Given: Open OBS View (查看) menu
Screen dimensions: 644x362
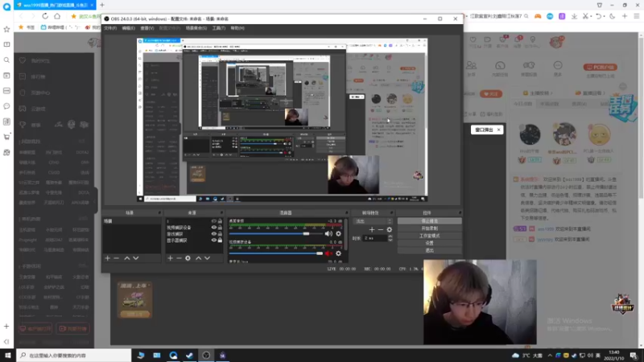Looking at the screenshot, I should (147, 28).
